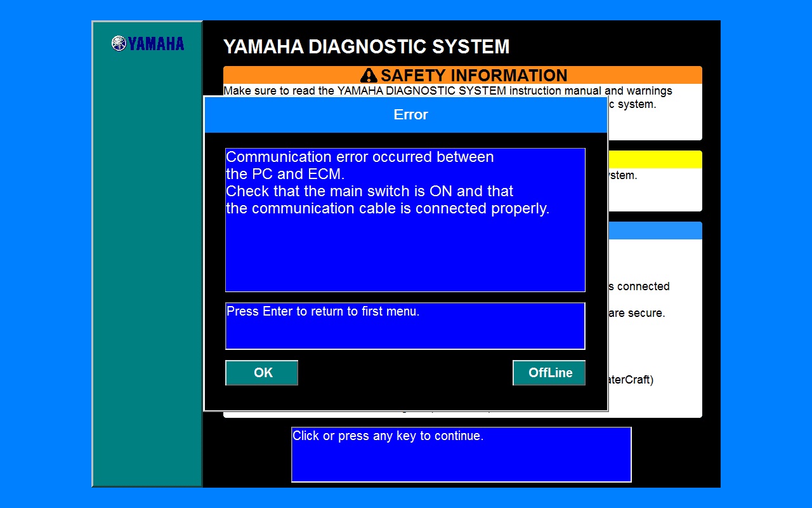Click the light blue panel header bar
812x508 pixels.
[x=655, y=231]
